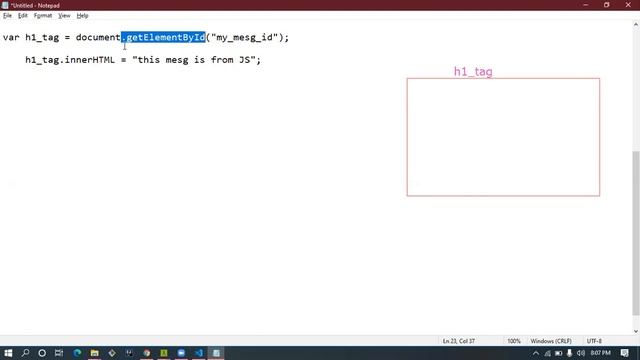640x360 pixels.
Task: Open the volume control tray icon
Action: coord(580,353)
